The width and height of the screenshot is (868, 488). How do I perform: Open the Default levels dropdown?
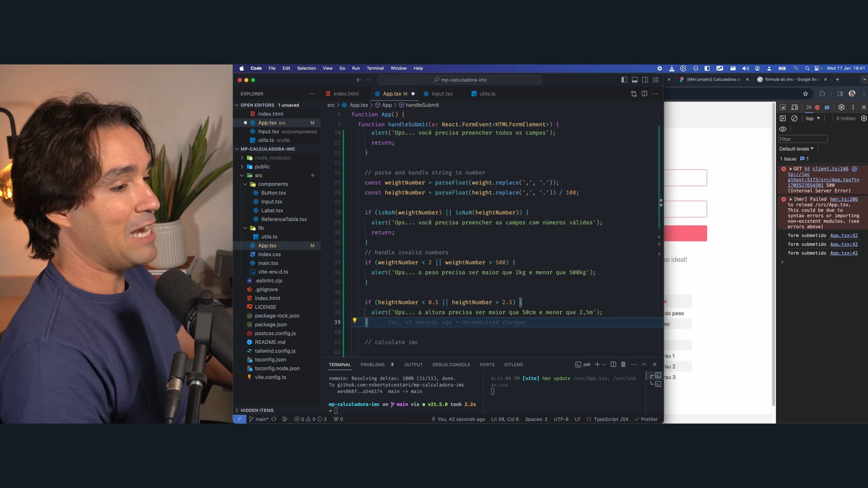pos(796,149)
